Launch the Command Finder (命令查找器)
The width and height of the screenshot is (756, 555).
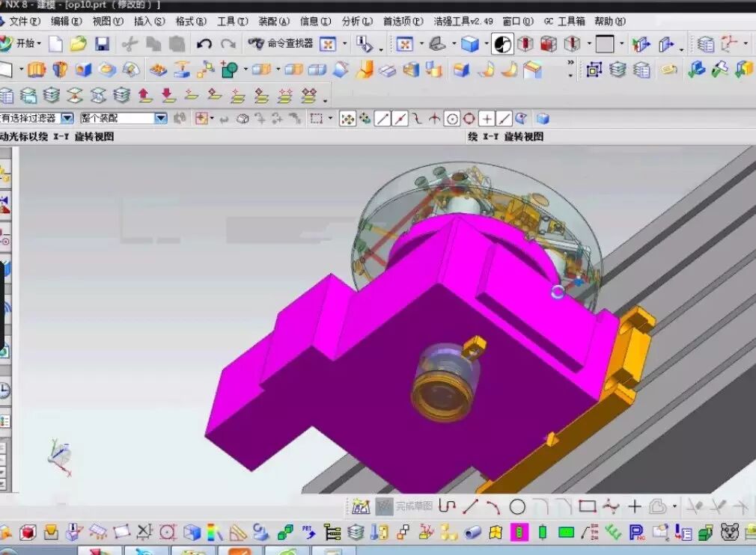(x=281, y=44)
